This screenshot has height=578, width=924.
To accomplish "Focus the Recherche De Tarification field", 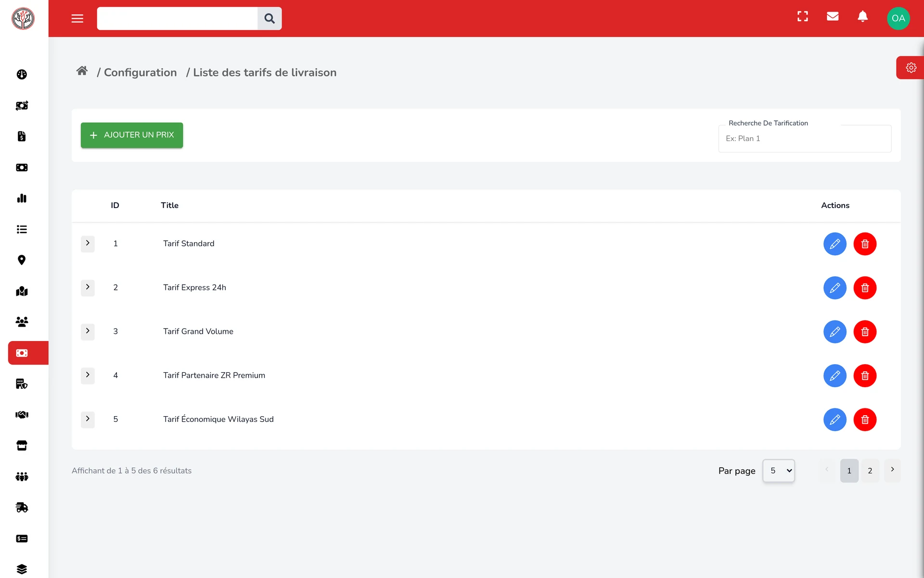I will click(x=805, y=139).
